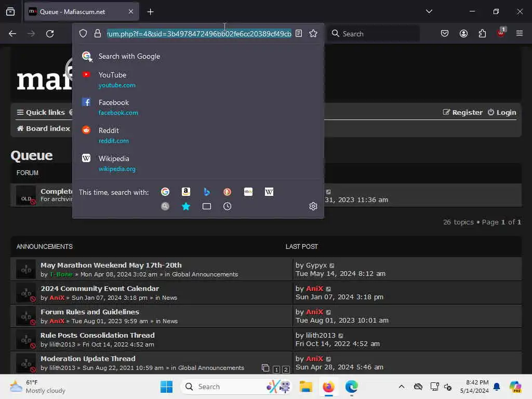Open May Marathon Weekend May 17th-20th topic
The image size is (532, 399).
tap(111, 265)
